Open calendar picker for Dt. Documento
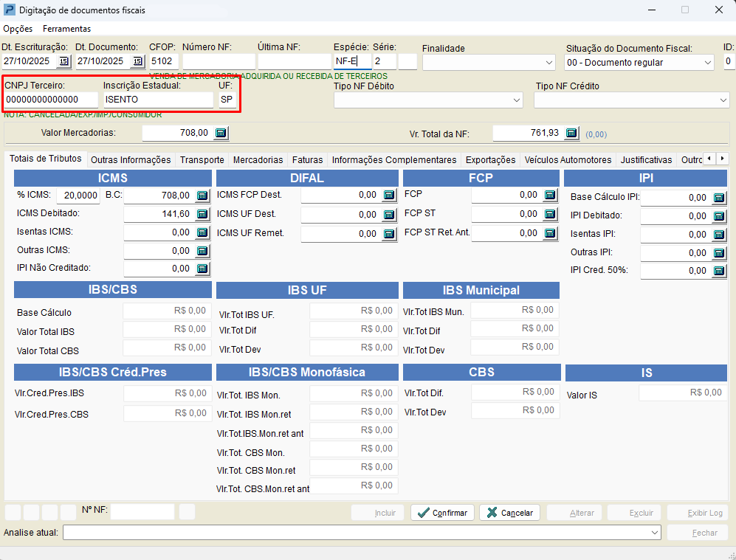The image size is (736, 560). point(137,61)
